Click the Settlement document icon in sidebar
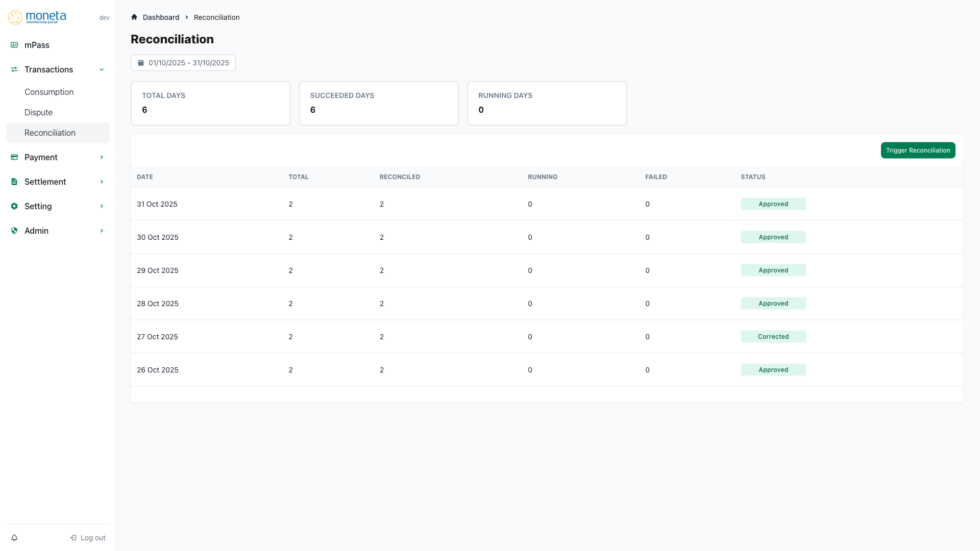 (x=14, y=182)
